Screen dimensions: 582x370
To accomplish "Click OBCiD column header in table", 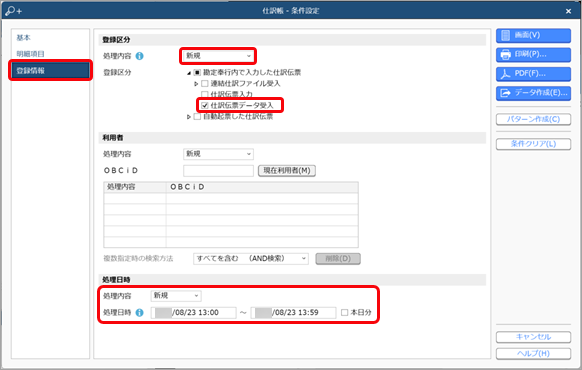I will (x=262, y=187).
